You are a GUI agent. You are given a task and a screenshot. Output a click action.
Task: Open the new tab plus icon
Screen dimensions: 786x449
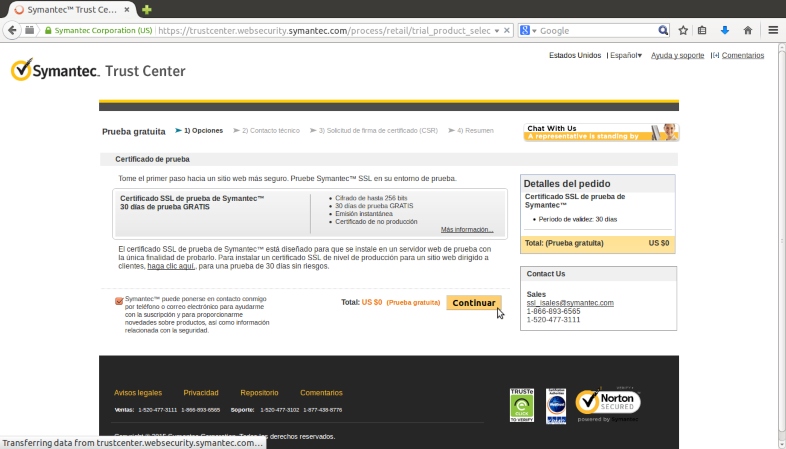(147, 10)
